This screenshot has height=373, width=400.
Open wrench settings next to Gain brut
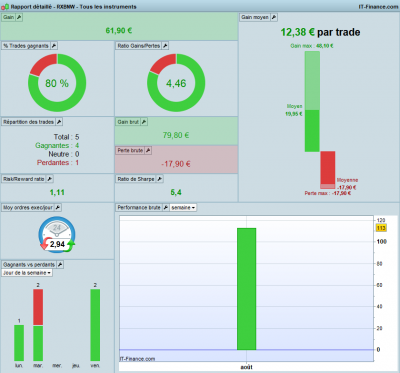[144, 122]
